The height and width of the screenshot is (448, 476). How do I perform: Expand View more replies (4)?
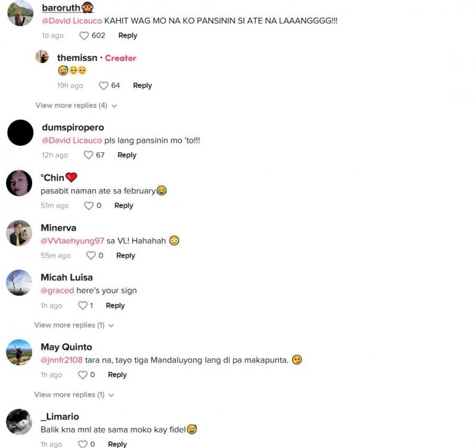pyautogui.click(x=76, y=106)
